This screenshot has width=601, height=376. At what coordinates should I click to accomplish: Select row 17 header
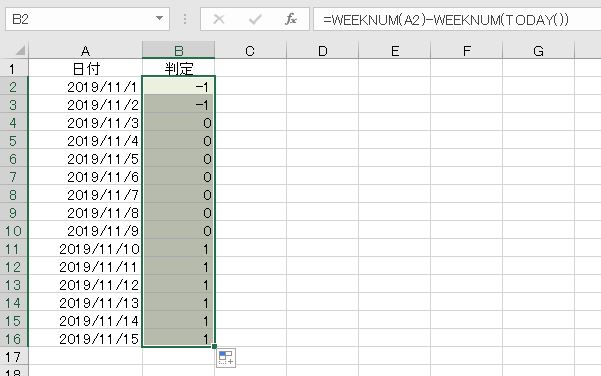[14, 356]
